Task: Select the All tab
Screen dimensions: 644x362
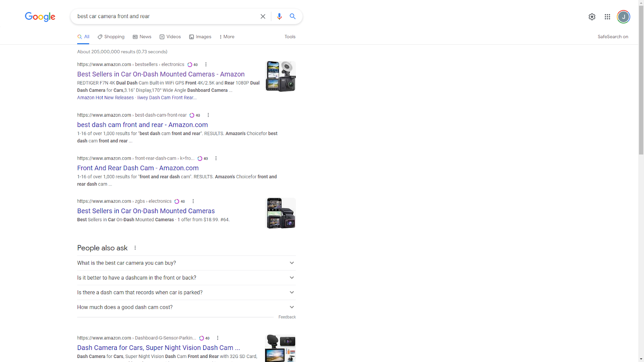Action: [83, 37]
